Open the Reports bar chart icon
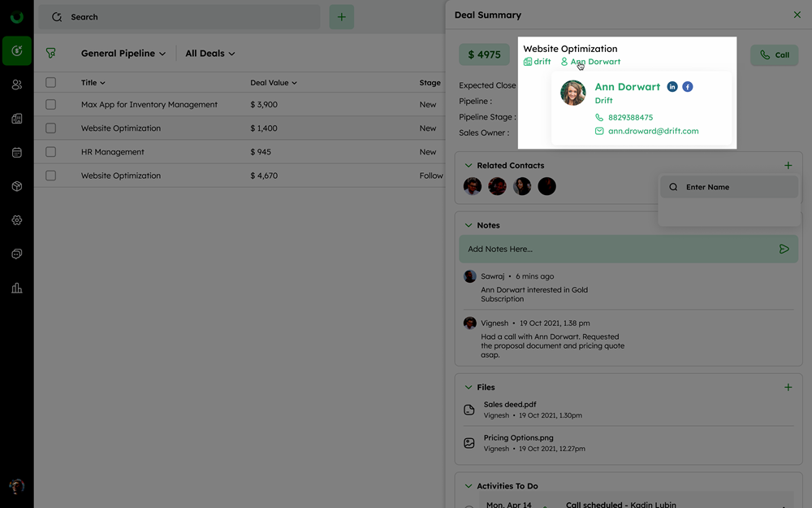This screenshot has width=812, height=508. 16,289
